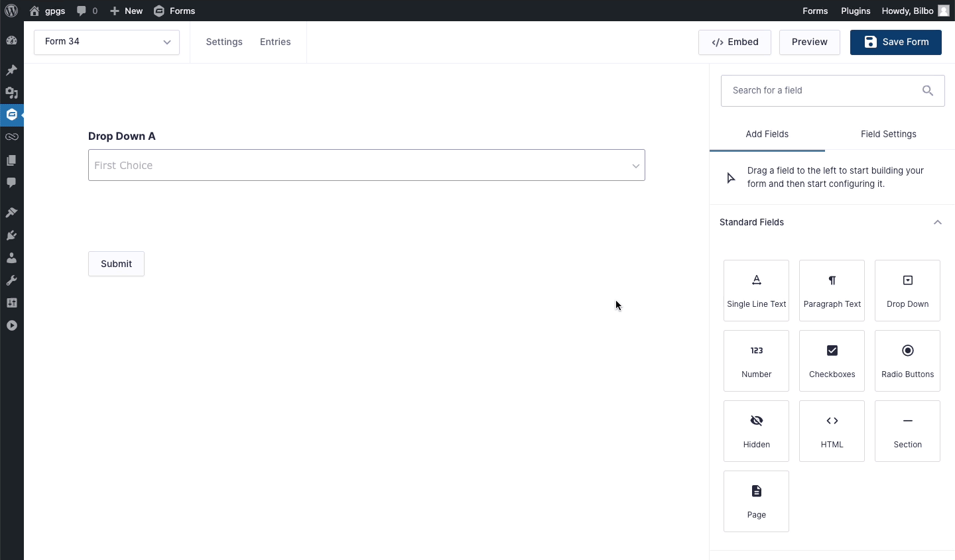
Task: Add a Radio Buttons field
Action: pyautogui.click(x=908, y=361)
